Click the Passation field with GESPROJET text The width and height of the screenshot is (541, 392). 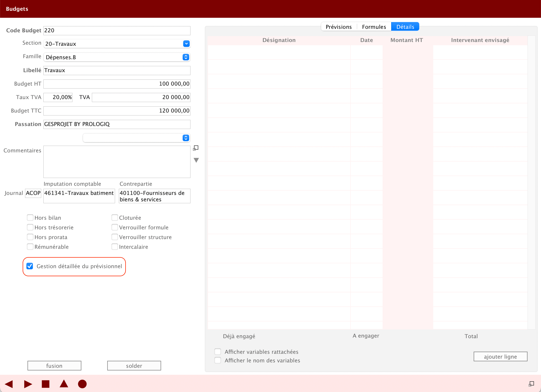point(117,124)
